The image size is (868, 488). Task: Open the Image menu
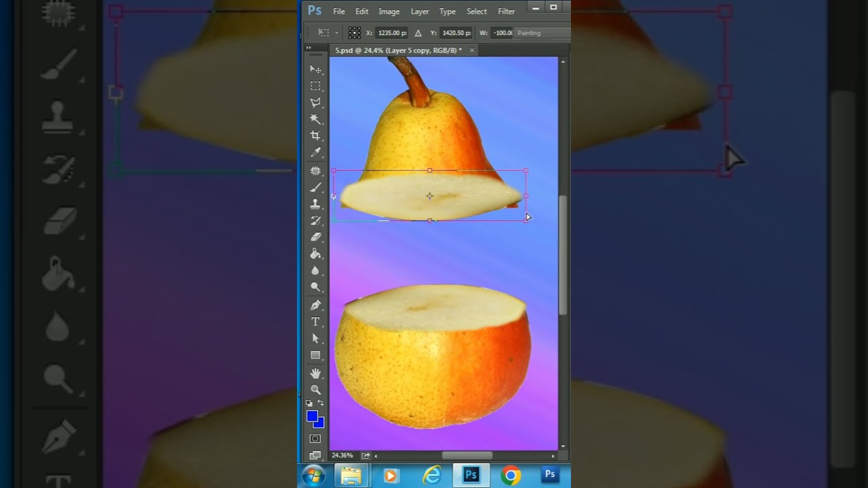(x=389, y=12)
